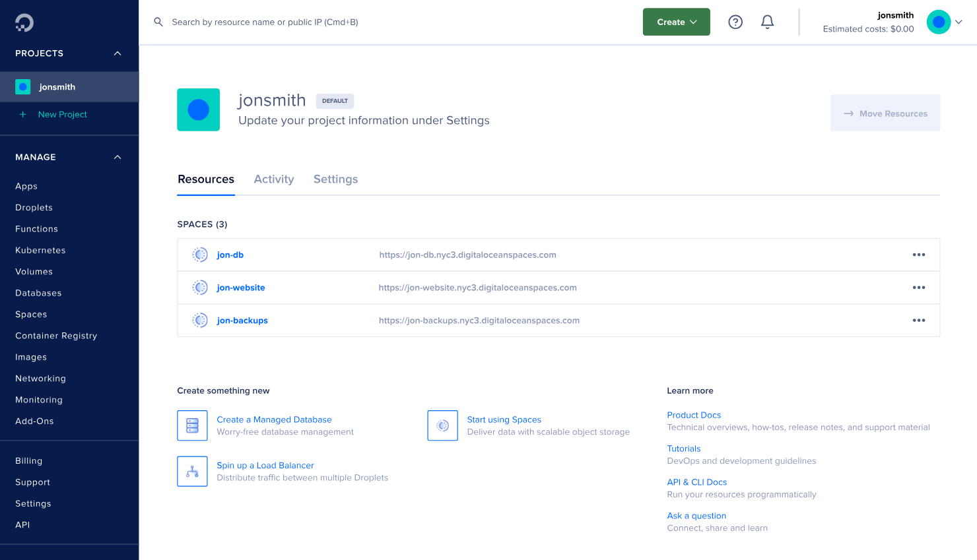Click the DEFAULT project badge
The image size is (977, 560).
(335, 101)
